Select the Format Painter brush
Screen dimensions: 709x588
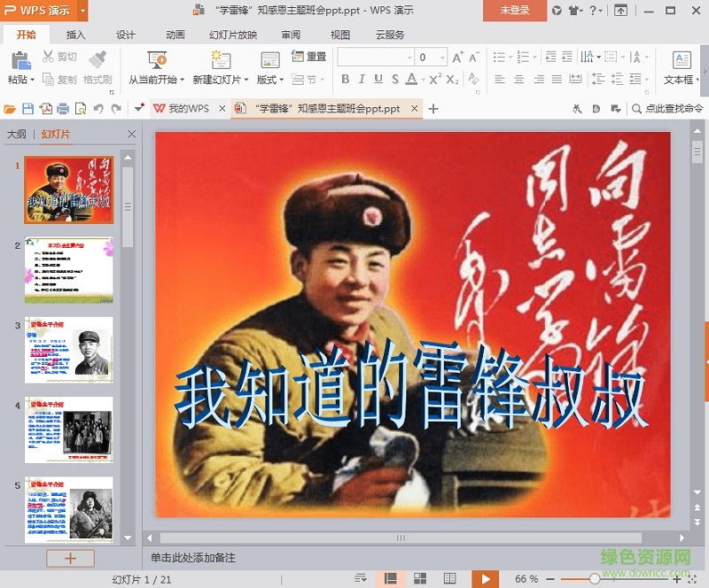[x=97, y=58]
